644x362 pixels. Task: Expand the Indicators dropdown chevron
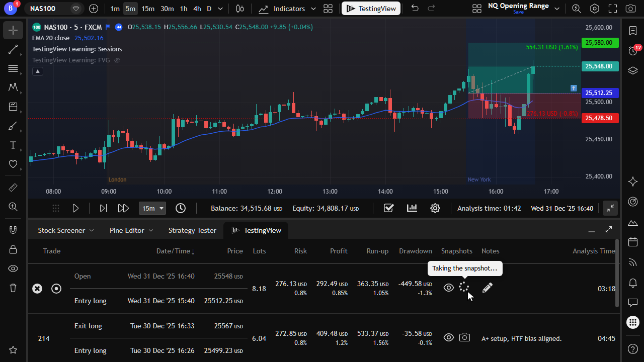(313, 9)
